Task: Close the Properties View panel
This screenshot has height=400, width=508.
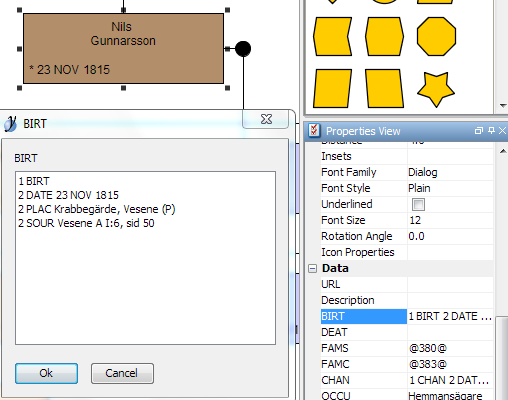Action: [502, 131]
